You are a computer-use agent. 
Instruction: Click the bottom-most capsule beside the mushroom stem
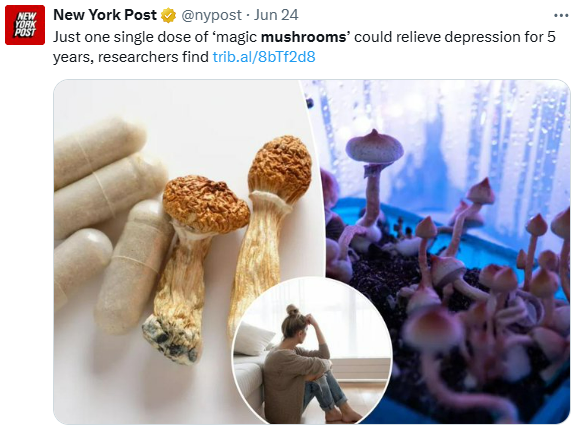tap(131, 267)
